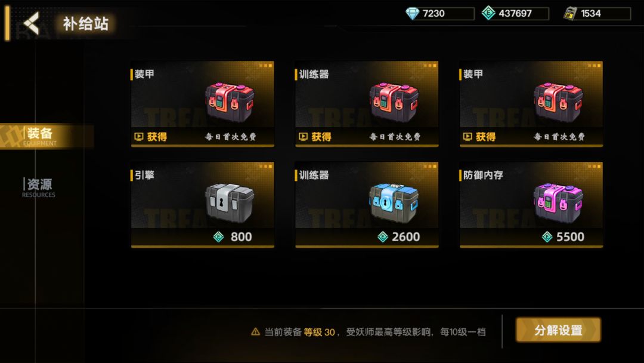This screenshot has width=644, height=363.
Task: Click the warning icon beside equipment level notice
Action: [x=255, y=331]
